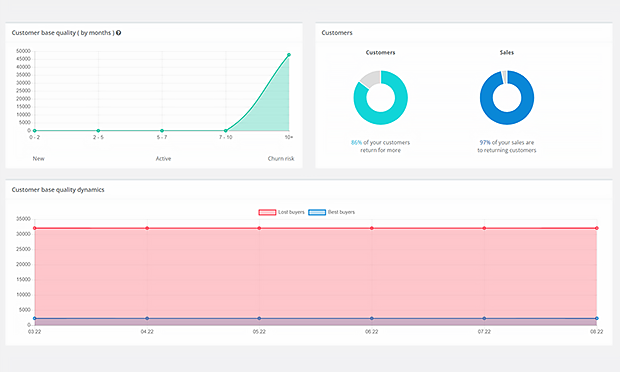
Task: Click the Active label under the chart
Action: tap(163, 159)
